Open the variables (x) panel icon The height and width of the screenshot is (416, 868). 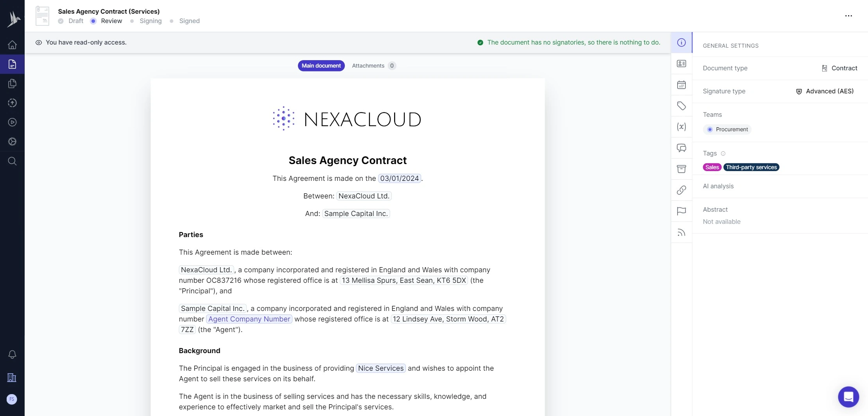681,127
